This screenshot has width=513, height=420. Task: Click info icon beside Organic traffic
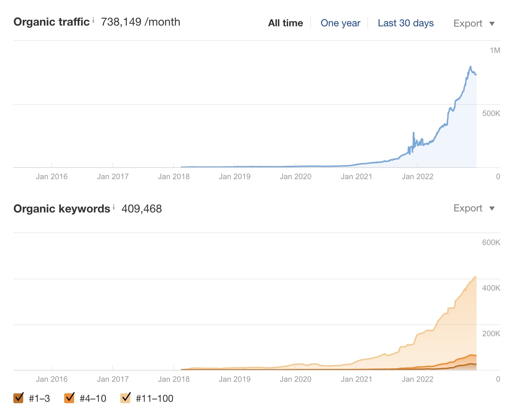(93, 20)
